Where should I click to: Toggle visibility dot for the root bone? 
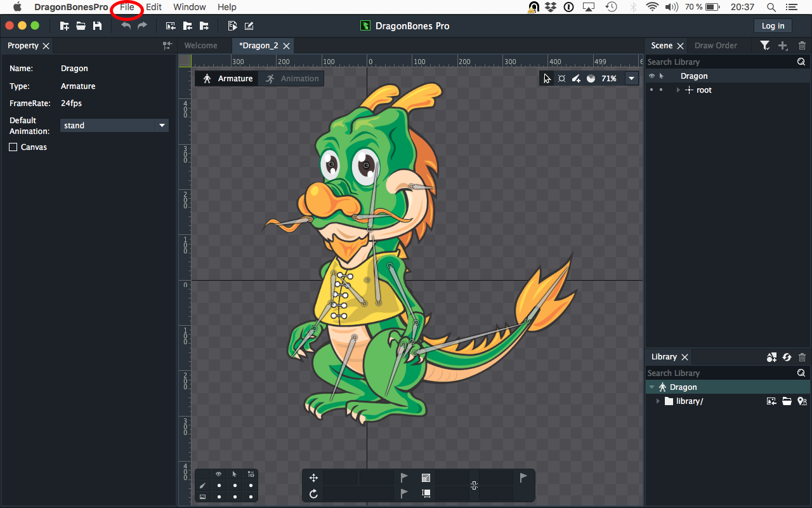coord(652,90)
